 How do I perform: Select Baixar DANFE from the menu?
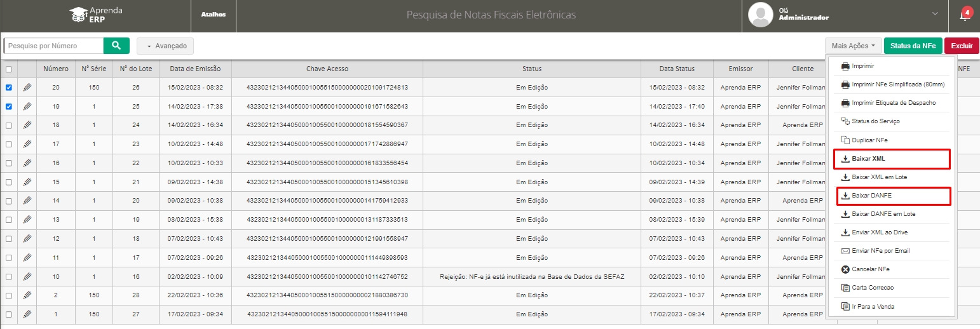pos(892,196)
